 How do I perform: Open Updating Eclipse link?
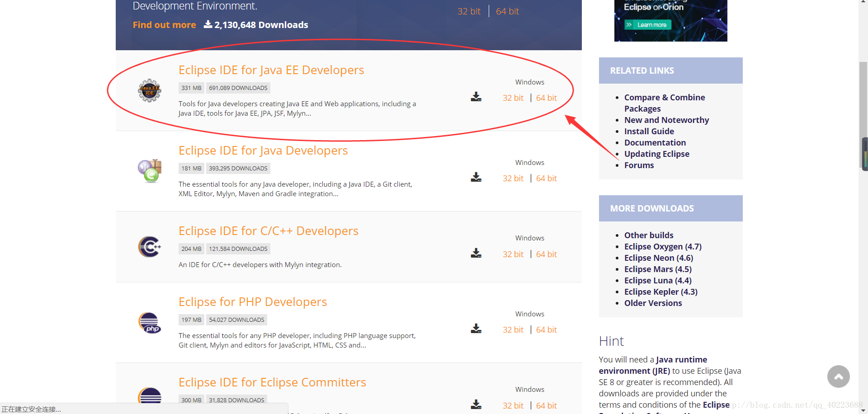coord(657,154)
